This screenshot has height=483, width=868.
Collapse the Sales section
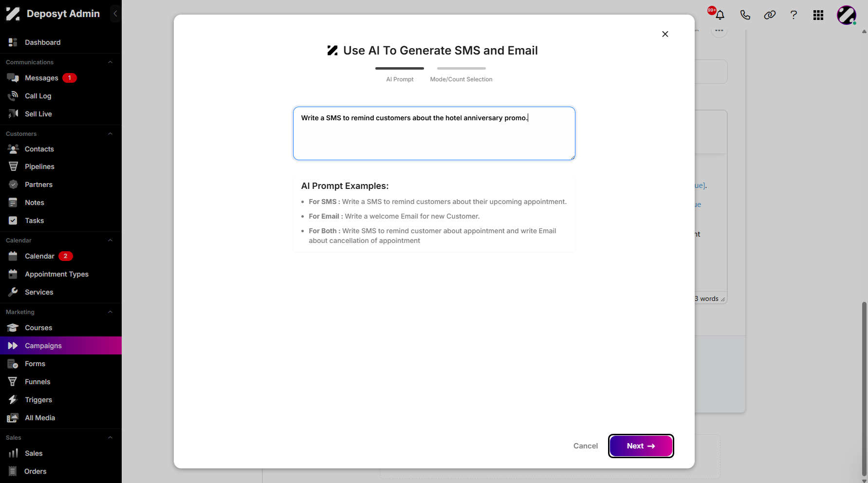110,438
